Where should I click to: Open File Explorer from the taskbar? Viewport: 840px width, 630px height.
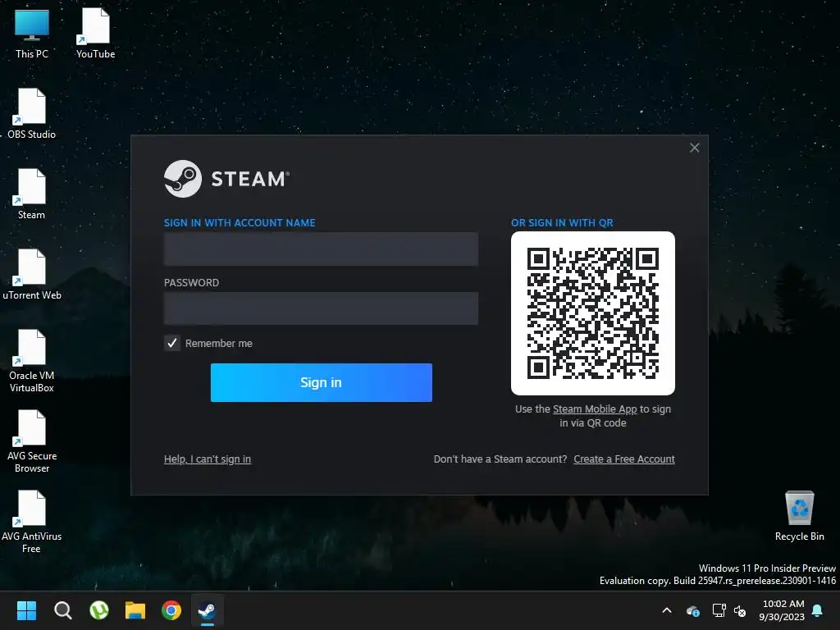[135, 610]
